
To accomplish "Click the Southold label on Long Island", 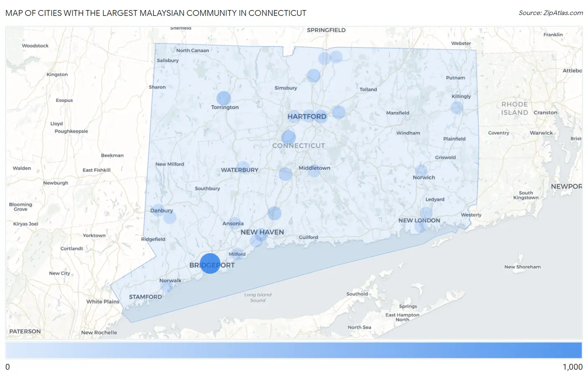I will point(357,294).
